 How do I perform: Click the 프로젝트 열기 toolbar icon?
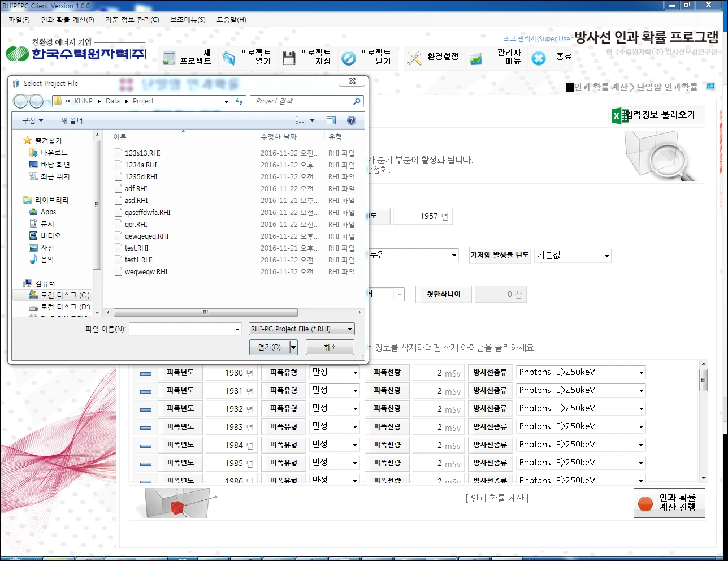[x=229, y=58]
